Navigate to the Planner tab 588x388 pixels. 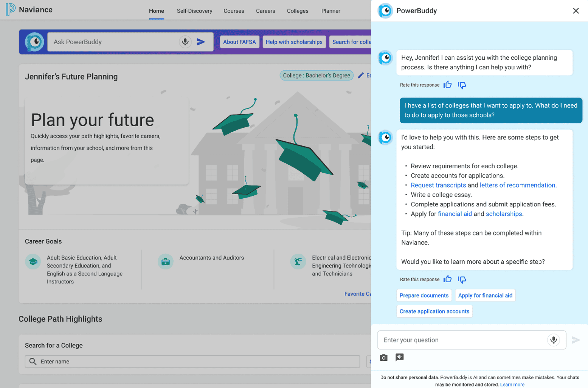(331, 11)
